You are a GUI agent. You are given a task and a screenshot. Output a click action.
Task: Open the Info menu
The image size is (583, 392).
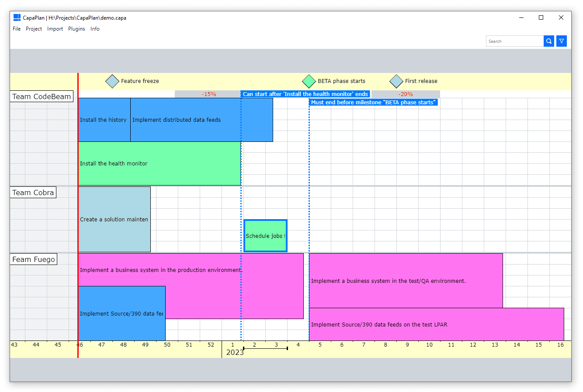(x=95, y=29)
